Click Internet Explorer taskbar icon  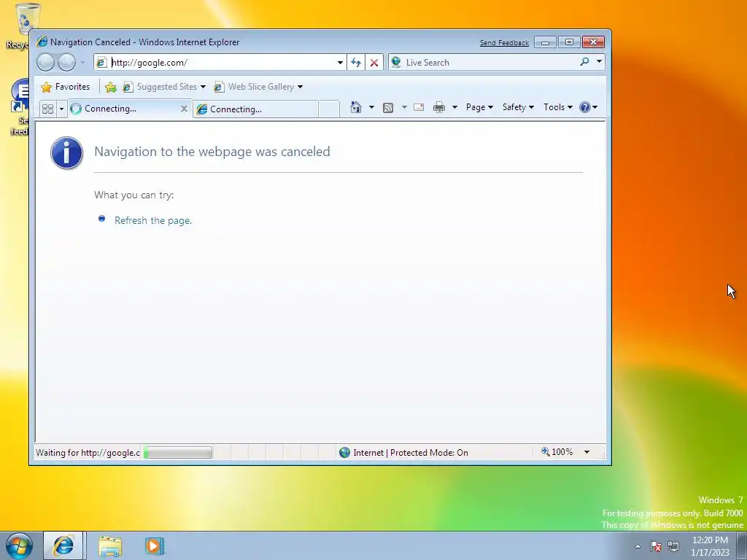[x=63, y=545]
